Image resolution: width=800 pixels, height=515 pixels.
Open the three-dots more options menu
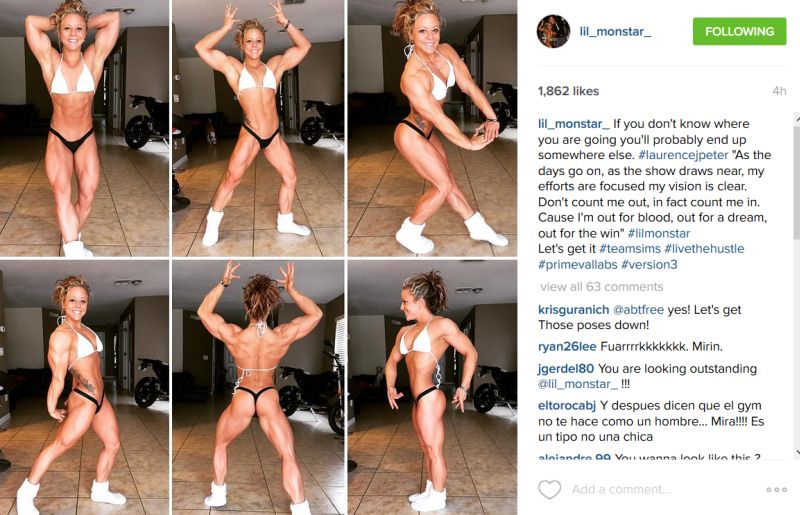[777, 489]
